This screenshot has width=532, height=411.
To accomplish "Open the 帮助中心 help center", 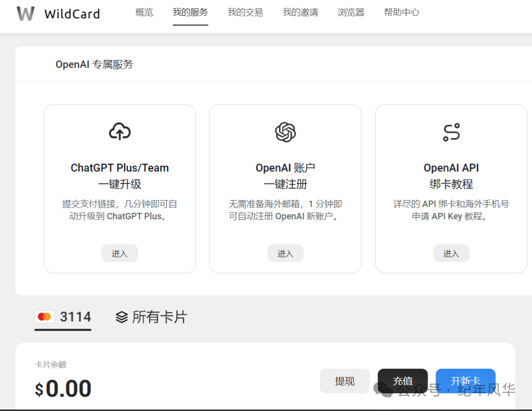I will tap(401, 12).
